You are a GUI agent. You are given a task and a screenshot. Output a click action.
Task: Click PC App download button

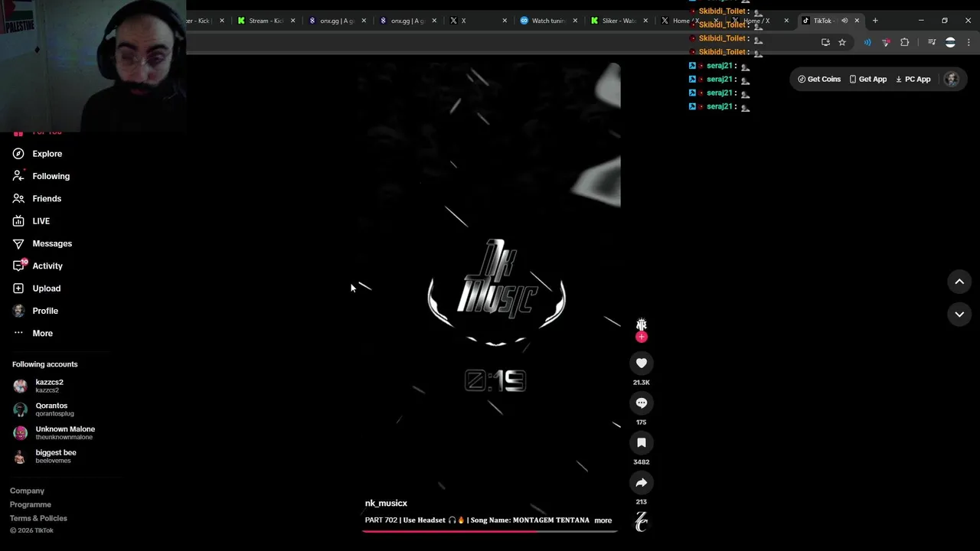pyautogui.click(x=913, y=79)
